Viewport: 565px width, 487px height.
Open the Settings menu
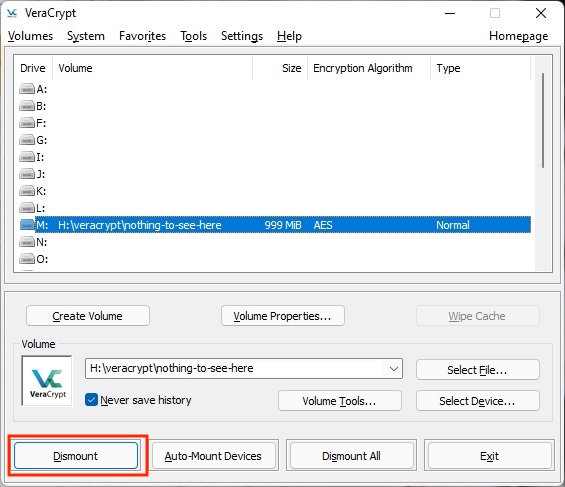[x=242, y=36]
